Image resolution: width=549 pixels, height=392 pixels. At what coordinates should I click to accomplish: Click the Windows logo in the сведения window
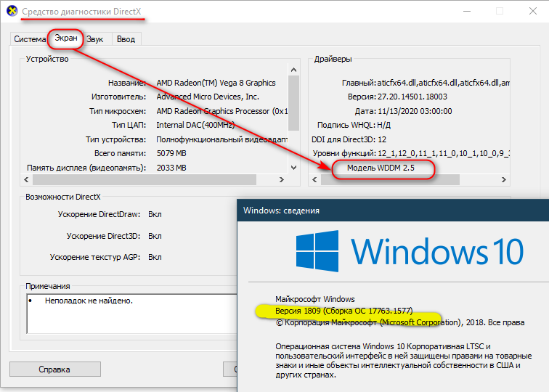click(317, 251)
